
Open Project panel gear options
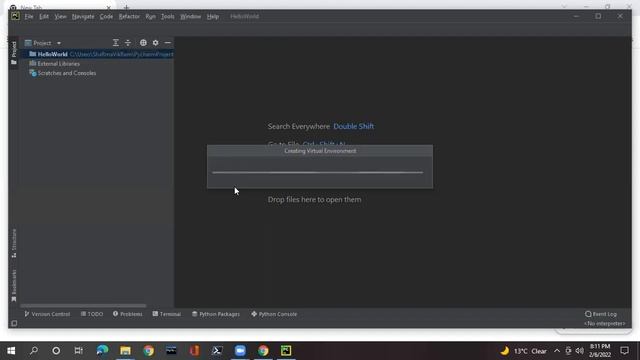click(156, 43)
